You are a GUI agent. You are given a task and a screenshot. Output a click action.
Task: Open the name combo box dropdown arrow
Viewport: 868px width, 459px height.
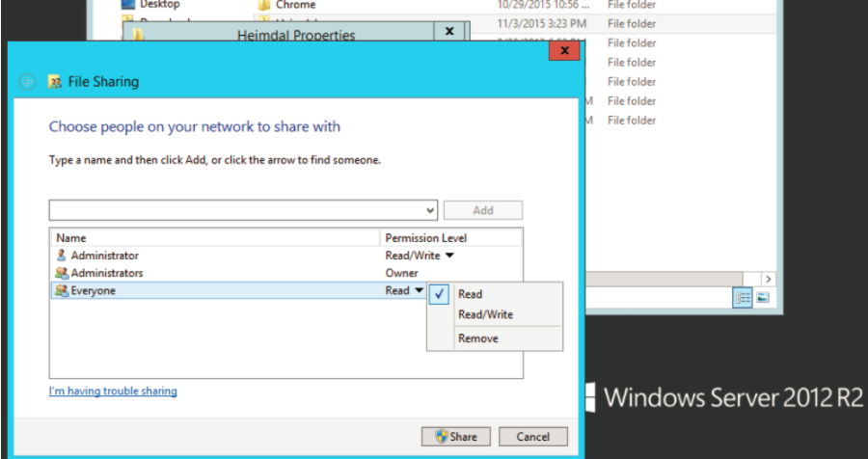pos(430,210)
